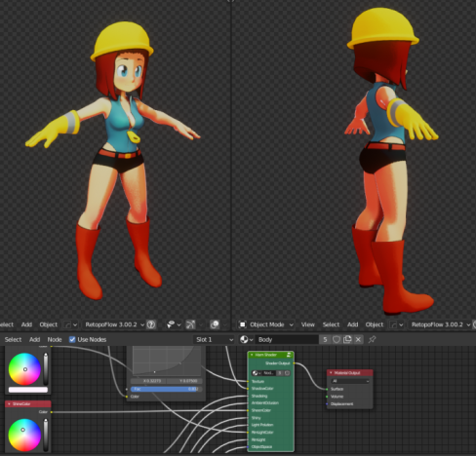Open Object menu in left viewport
The image size is (476, 456).
(x=49, y=324)
